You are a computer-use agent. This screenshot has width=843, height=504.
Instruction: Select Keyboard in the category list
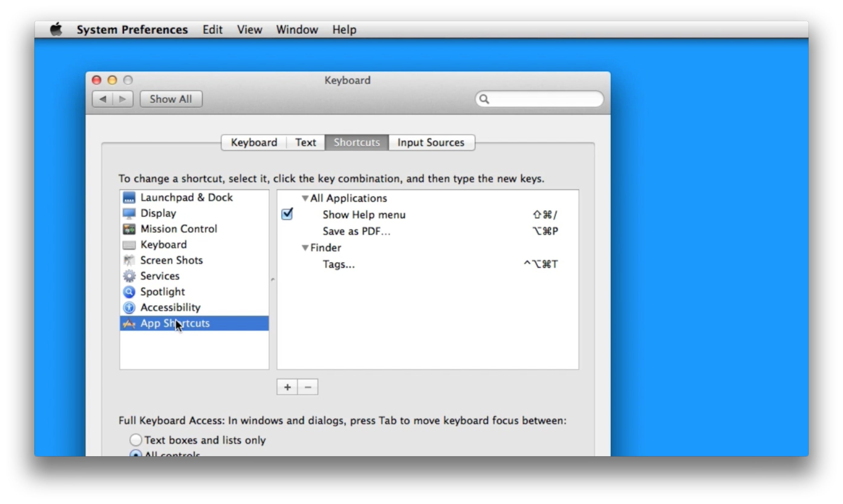pos(194,244)
